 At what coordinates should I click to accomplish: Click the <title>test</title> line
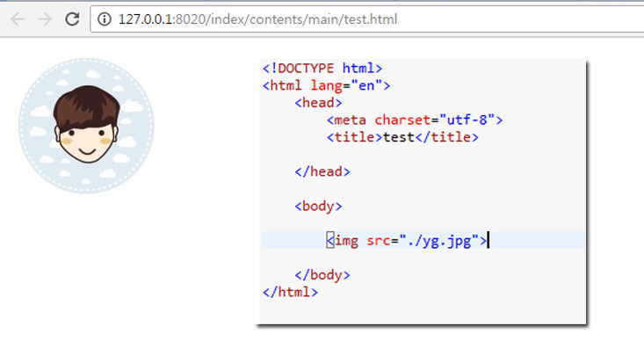pos(402,137)
